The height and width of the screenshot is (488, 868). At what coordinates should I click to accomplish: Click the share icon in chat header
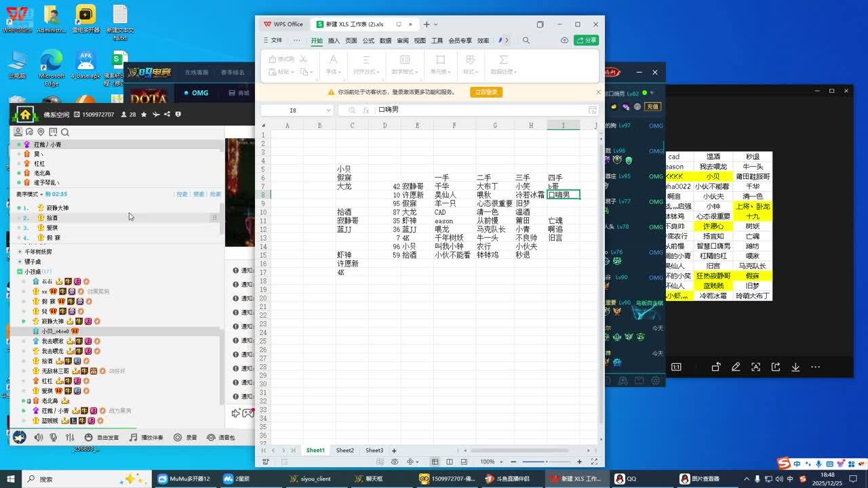pos(167,115)
